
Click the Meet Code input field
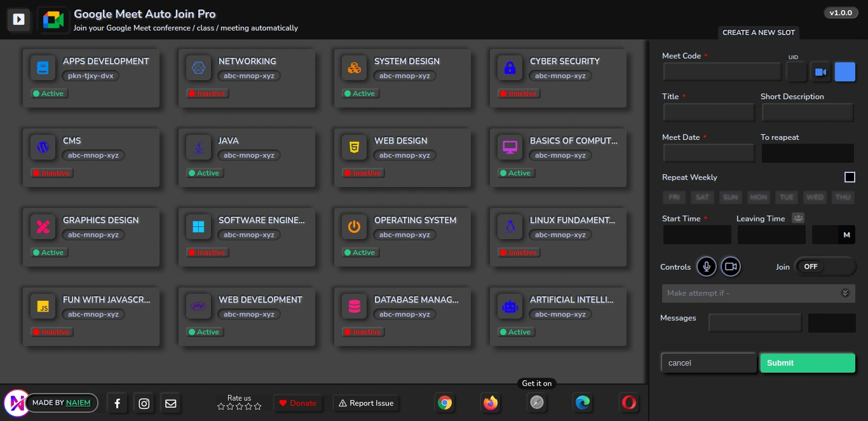click(722, 72)
